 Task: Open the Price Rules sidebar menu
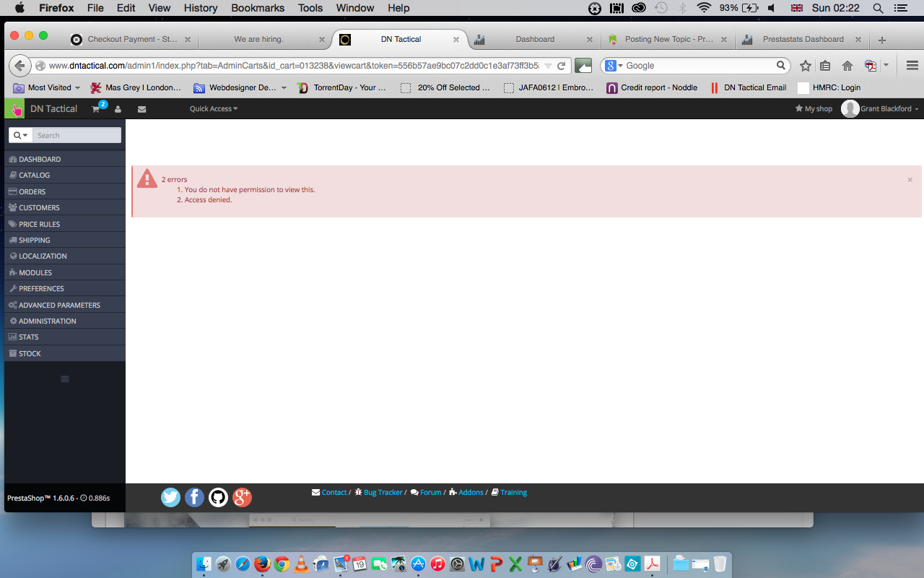click(x=65, y=224)
